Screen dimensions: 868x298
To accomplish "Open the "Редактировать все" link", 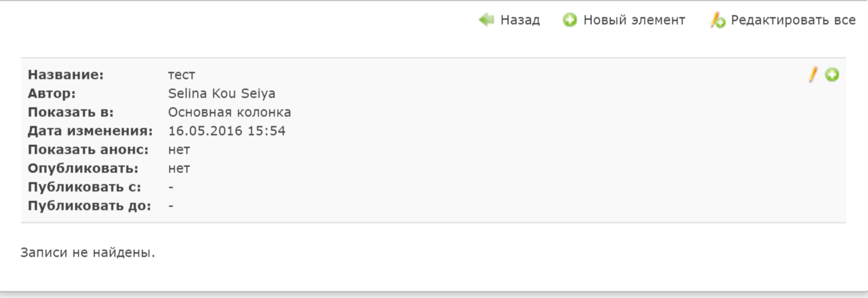I will (793, 20).
